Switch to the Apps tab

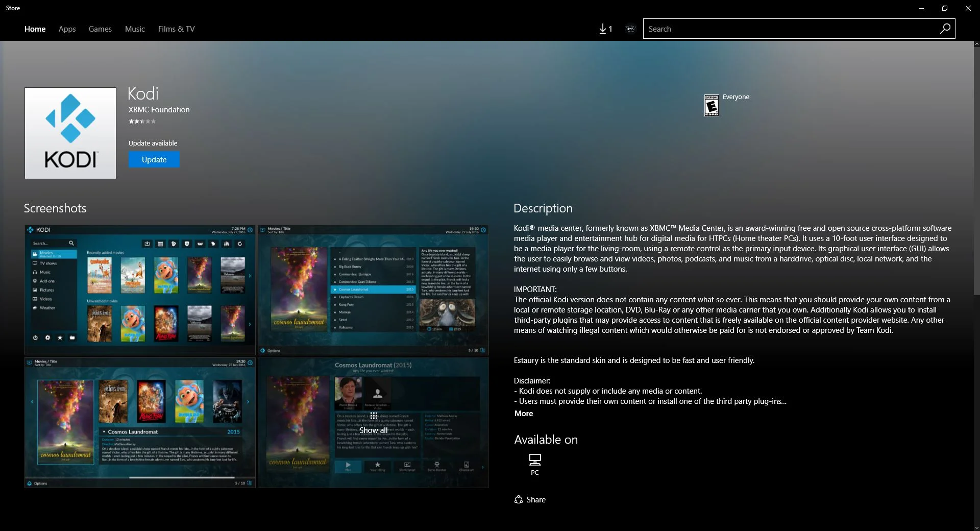tap(67, 29)
